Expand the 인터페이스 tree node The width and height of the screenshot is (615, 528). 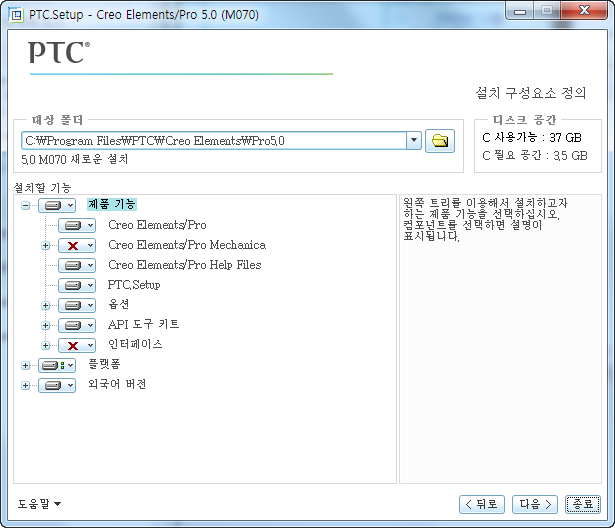[45, 345]
